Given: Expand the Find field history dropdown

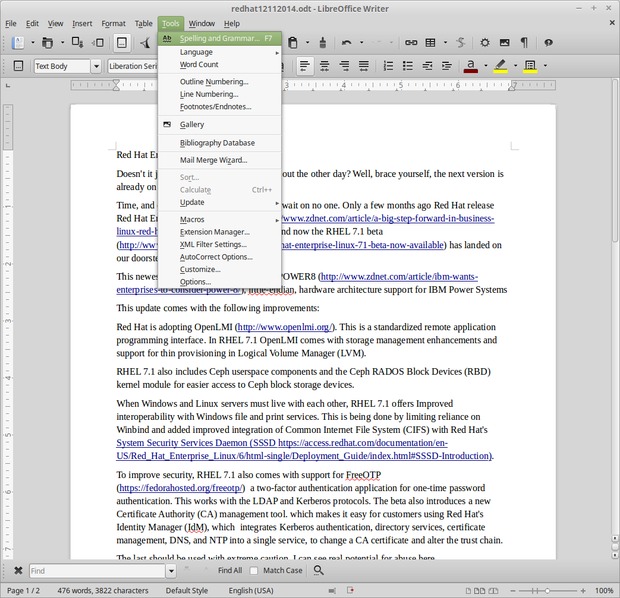Looking at the screenshot, I should [x=171, y=570].
